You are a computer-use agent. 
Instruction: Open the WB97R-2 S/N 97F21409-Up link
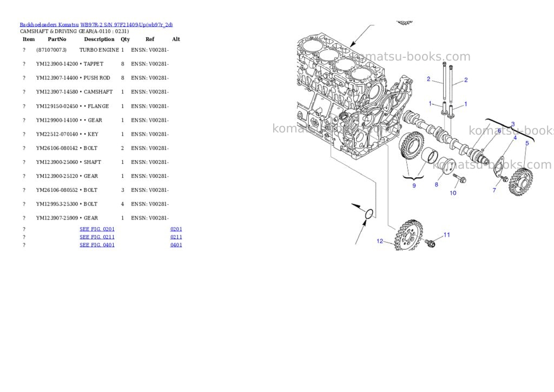(127, 25)
